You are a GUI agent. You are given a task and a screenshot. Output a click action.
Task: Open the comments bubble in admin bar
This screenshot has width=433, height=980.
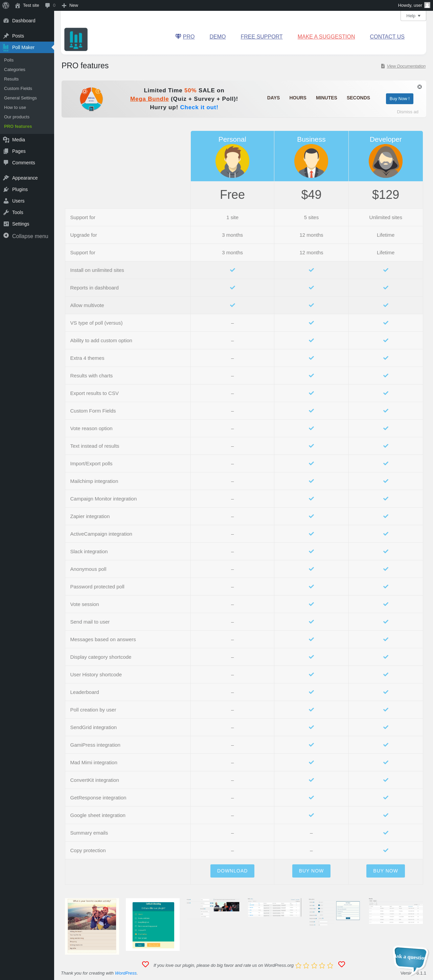49,5
